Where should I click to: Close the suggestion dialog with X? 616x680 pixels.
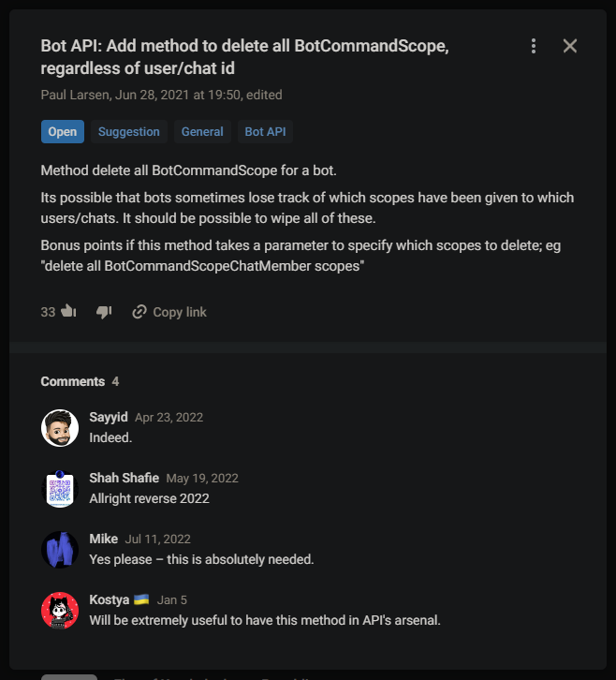(x=569, y=46)
